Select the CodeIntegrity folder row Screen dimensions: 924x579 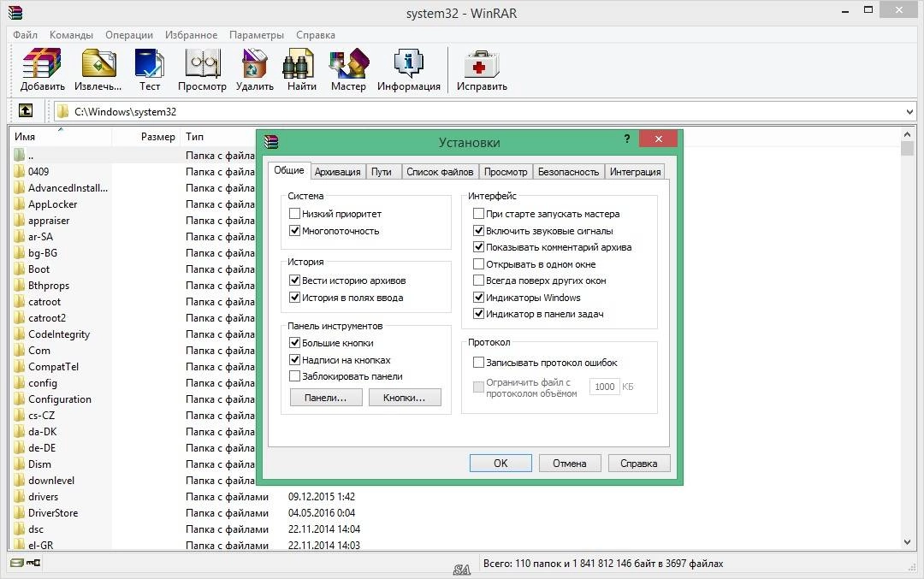tap(133, 334)
